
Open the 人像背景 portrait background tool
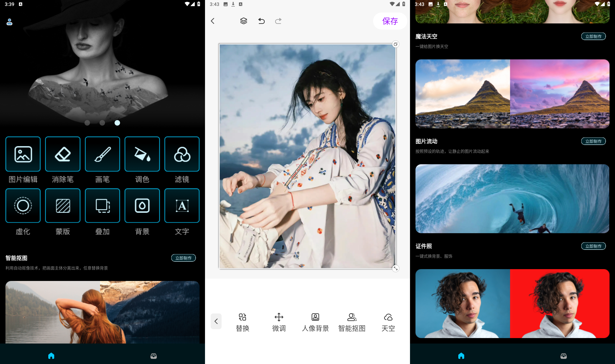[315, 322]
